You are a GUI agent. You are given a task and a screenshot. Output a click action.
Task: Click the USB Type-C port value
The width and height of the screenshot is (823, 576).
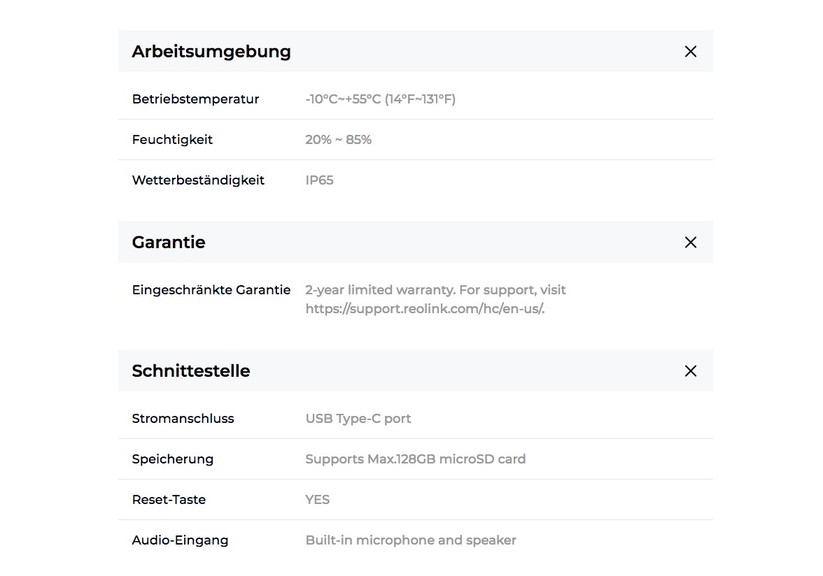pos(358,418)
